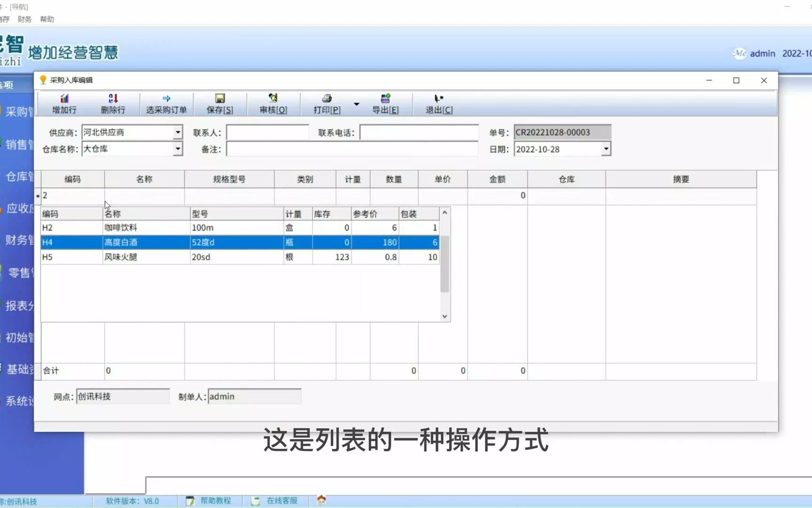Close the 采购入库编辑 window
The width and height of the screenshot is (812, 508).
[x=764, y=80]
